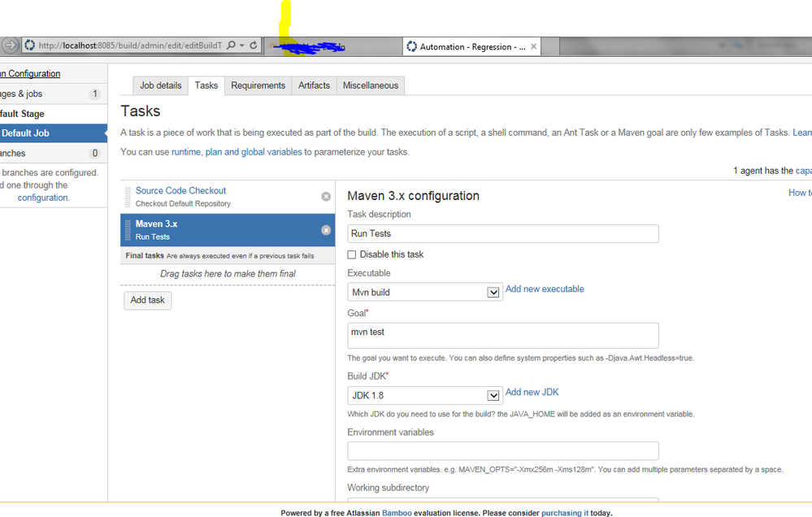The height and width of the screenshot is (517, 812).
Task: Select the Tasks tab
Action: (x=206, y=85)
